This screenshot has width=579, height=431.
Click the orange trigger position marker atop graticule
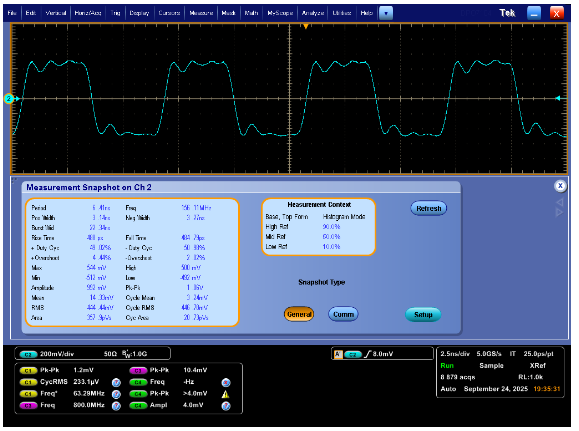coord(305,26)
